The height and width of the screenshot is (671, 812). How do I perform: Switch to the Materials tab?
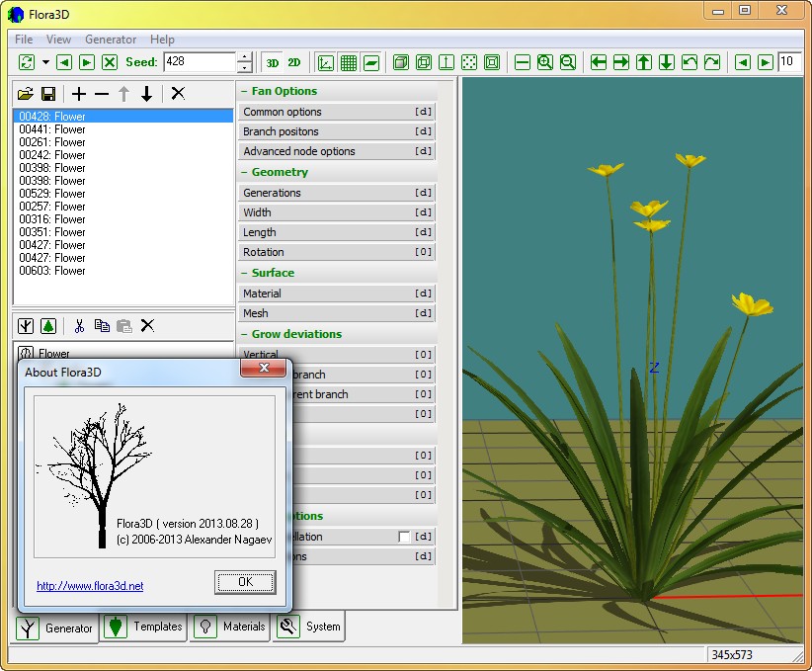(229, 627)
